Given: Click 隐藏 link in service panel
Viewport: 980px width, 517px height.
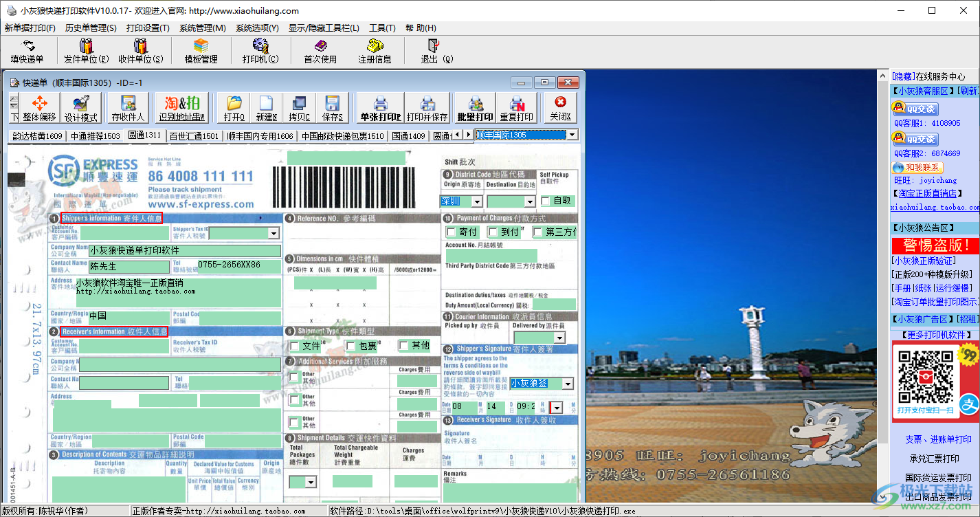Looking at the screenshot, I should pos(904,76).
